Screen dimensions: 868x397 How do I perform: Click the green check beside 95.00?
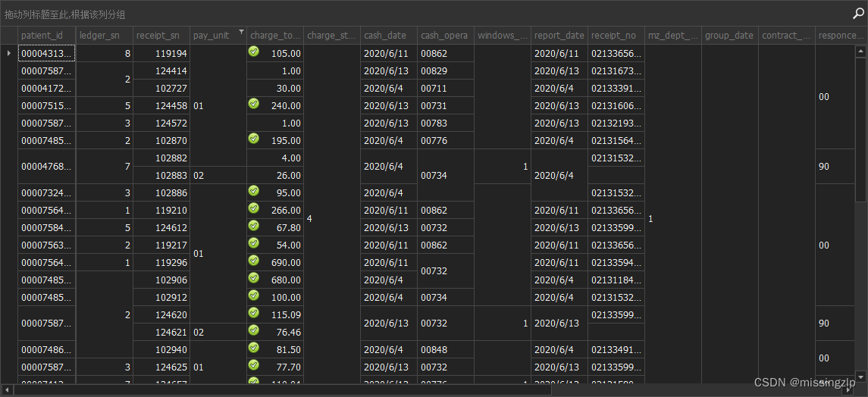(253, 190)
